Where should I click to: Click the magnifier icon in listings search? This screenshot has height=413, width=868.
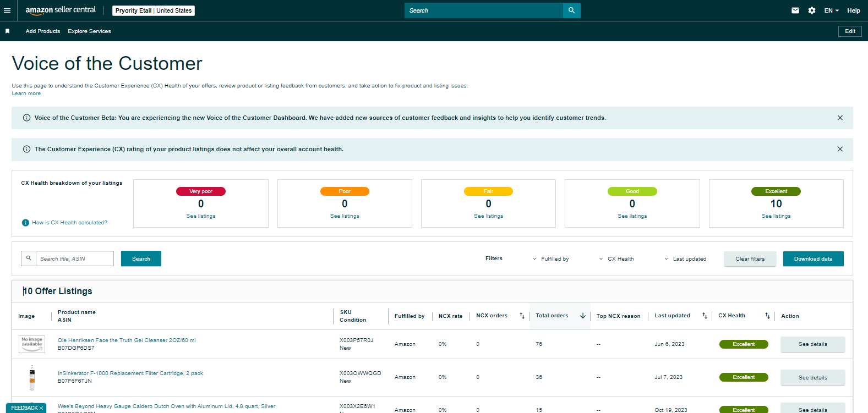coord(29,258)
